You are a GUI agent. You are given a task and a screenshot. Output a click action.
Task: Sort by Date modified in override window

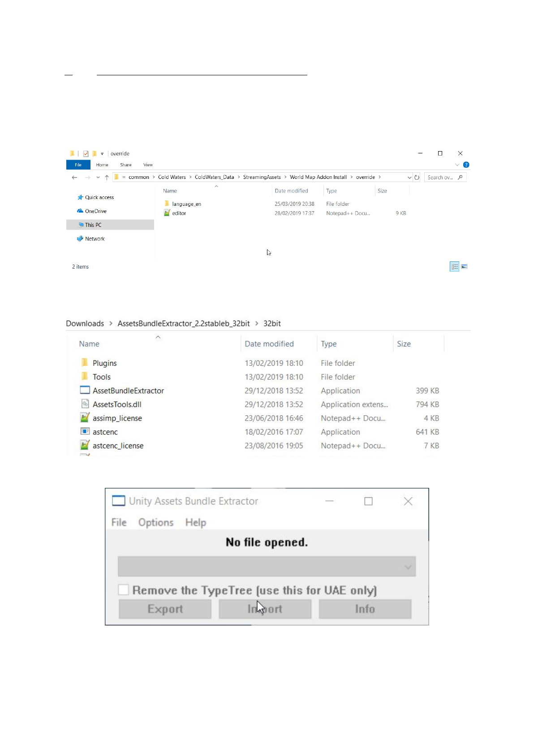291,191
